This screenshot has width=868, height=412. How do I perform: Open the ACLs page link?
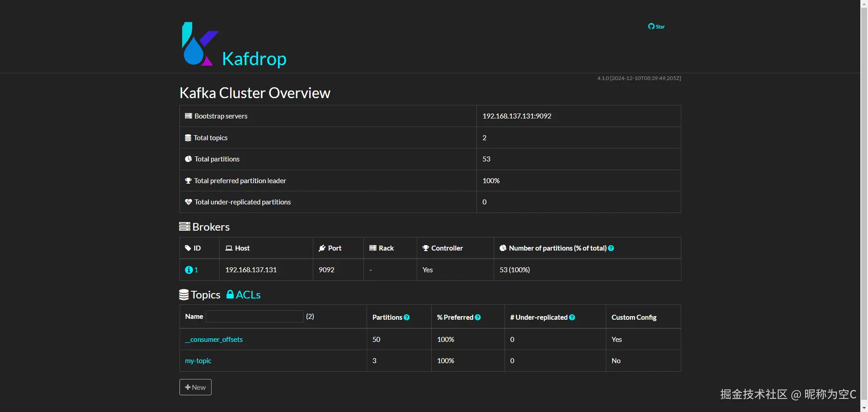(248, 294)
